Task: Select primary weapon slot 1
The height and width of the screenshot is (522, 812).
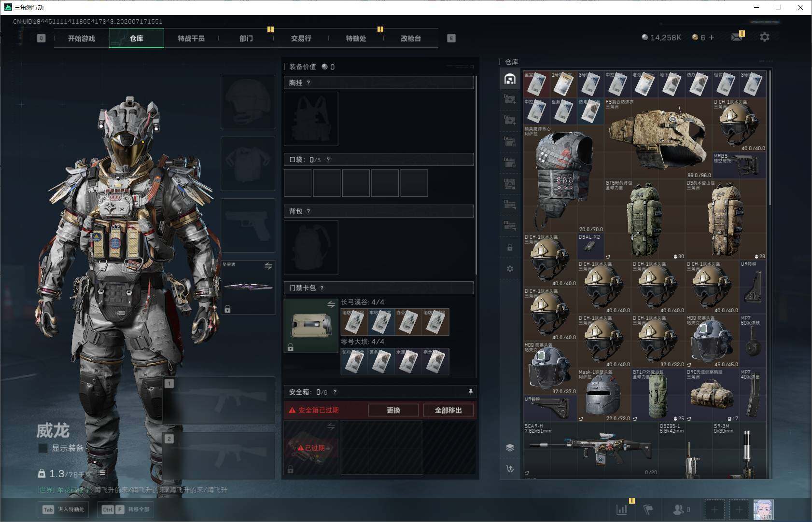Action: pos(219,400)
